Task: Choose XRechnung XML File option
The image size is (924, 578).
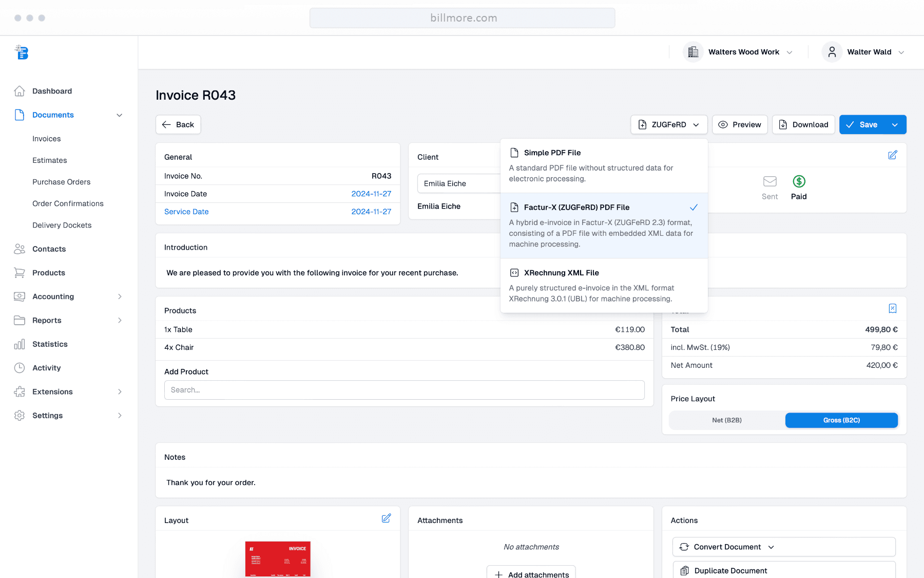Action: 604,286
